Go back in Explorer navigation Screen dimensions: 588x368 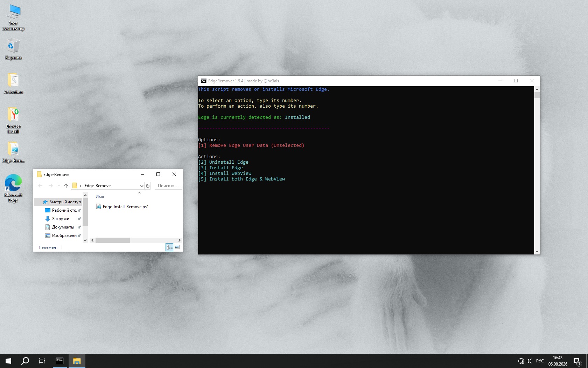[x=40, y=186]
